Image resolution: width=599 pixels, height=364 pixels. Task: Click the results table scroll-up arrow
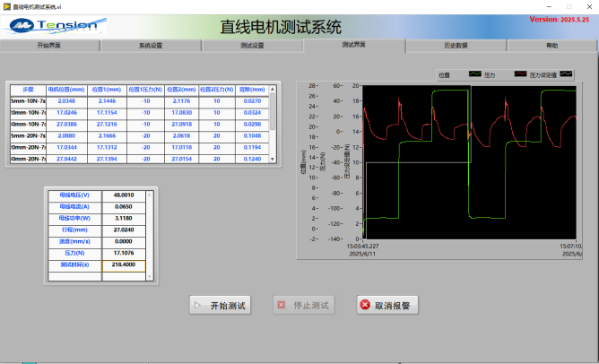(273, 90)
